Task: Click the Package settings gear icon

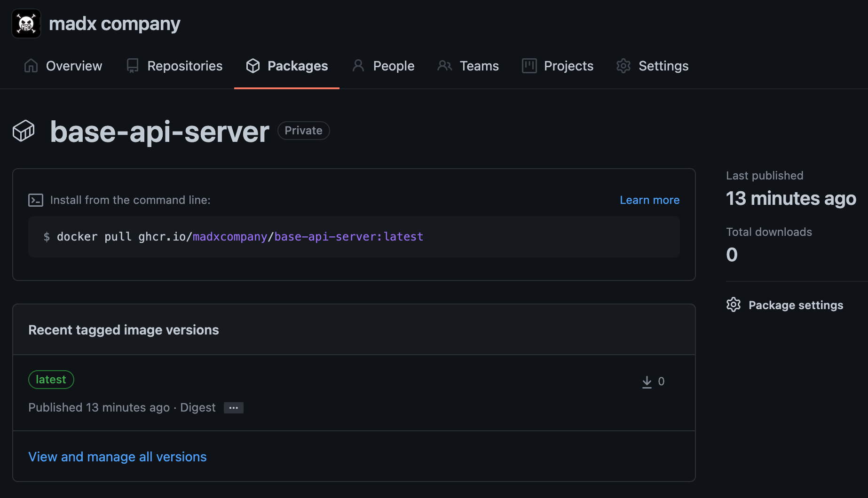Action: click(x=734, y=305)
